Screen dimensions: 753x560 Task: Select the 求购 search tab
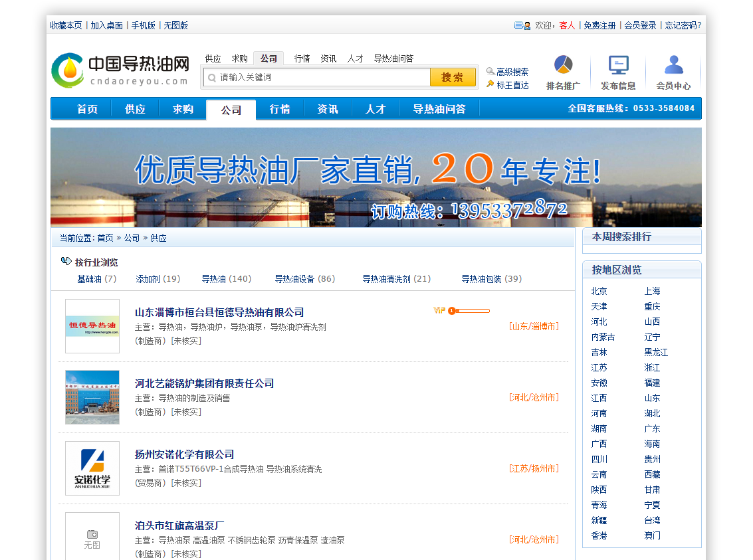(240, 58)
